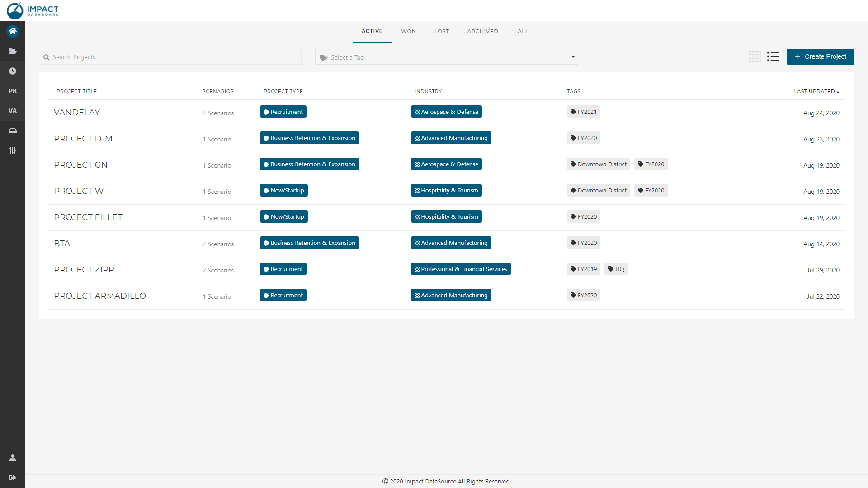Open the PROJECT ARMADILLO project
The height and width of the screenshot is (488, 868).
[x=100, y=296]
